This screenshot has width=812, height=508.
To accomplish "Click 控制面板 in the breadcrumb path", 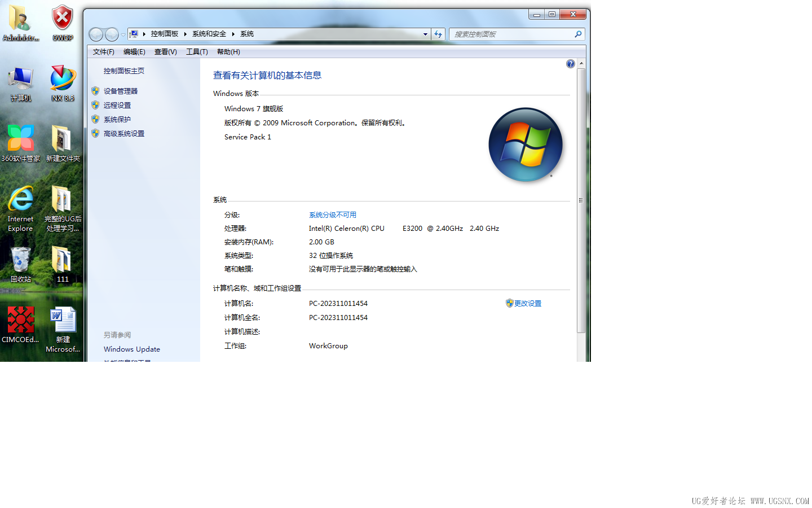I will click(165, 34).
